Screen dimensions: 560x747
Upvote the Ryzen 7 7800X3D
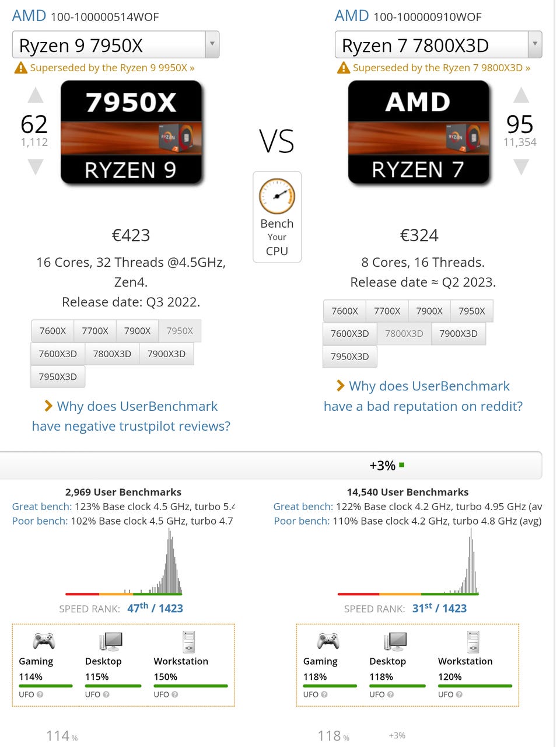[x=521, y=95]
